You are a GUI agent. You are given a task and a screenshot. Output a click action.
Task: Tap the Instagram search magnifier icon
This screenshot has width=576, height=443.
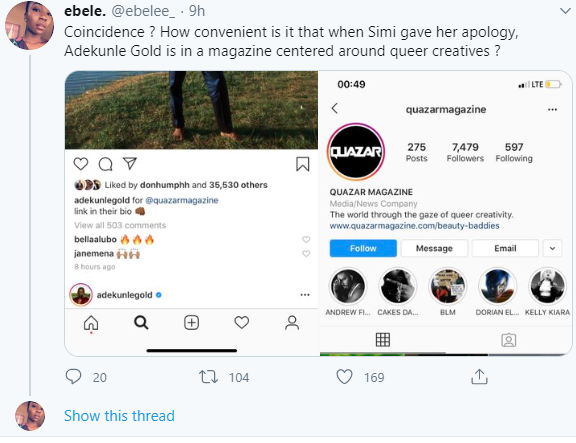click(x=141, y=323)
